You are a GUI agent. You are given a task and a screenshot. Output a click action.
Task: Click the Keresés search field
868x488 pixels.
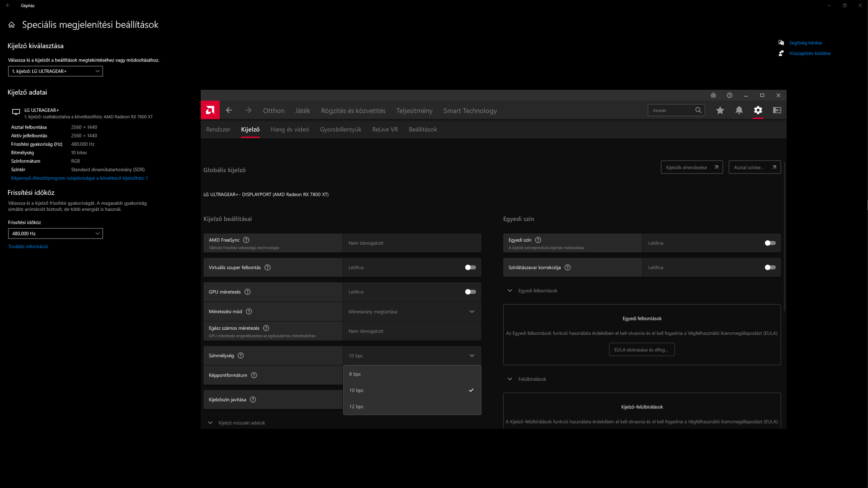click(x=671, y=111)
